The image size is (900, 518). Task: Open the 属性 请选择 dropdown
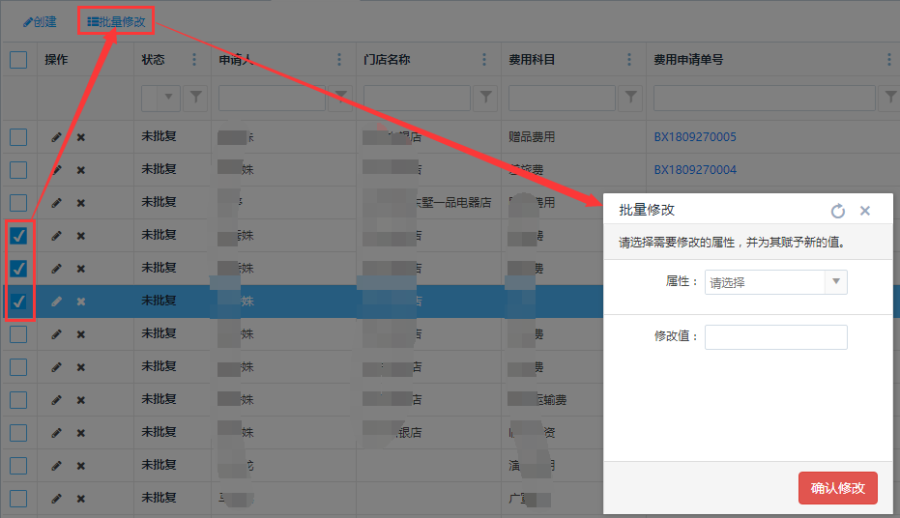776,283
